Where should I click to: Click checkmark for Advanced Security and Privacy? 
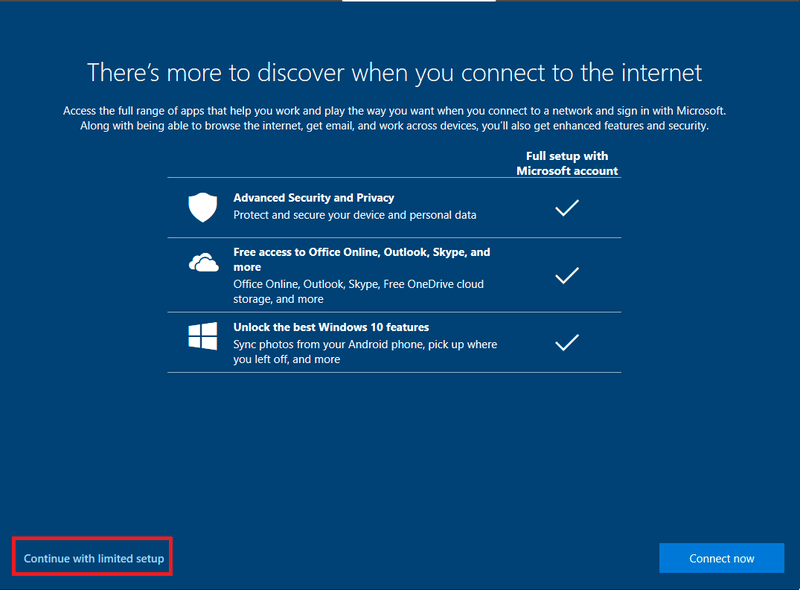[x=567, y=208]
